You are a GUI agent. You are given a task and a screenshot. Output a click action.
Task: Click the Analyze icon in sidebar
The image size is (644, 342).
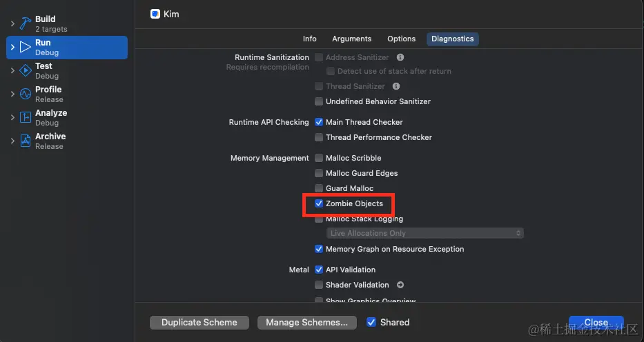click(26, 117)
